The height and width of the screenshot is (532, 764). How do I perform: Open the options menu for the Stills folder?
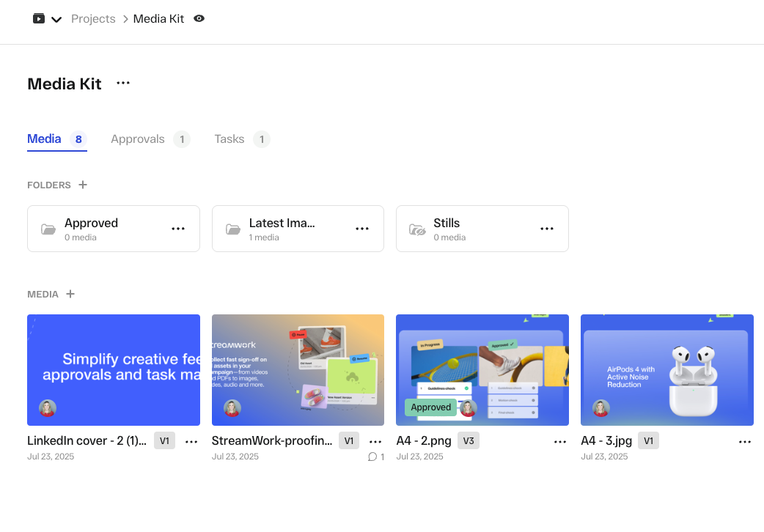click(x=547, y=228)
